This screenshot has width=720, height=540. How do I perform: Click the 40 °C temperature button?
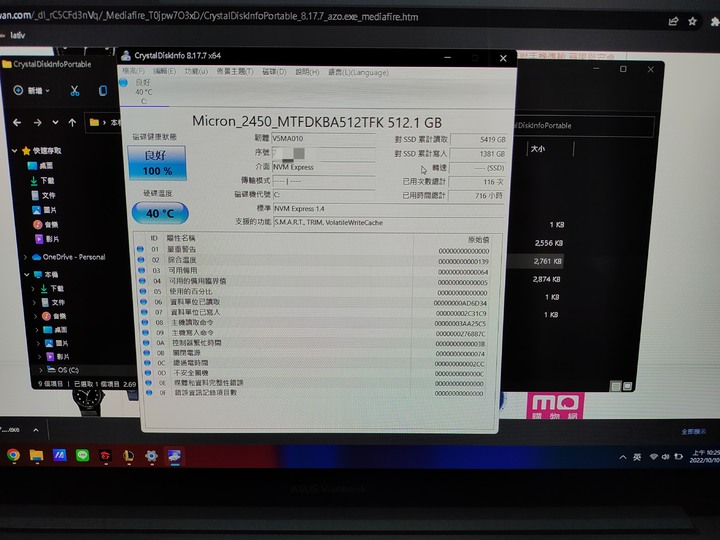pyautogui.click(x=160, y=213)
